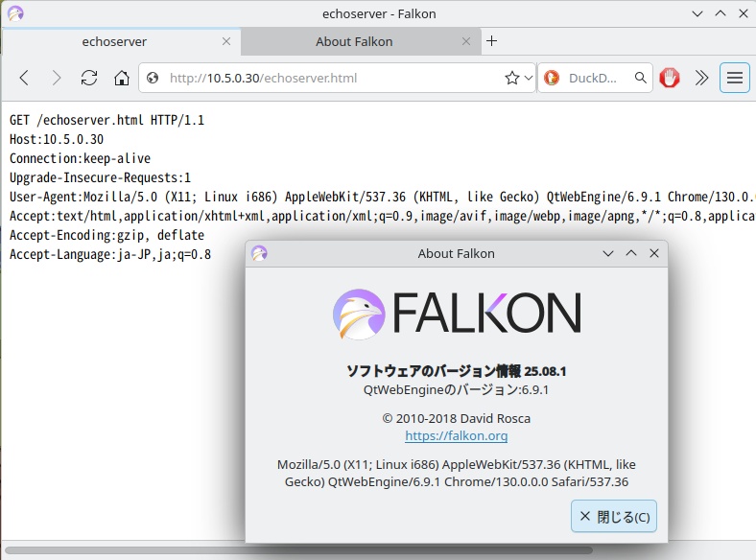The image size is (756, 560).
Task: Open main window Falkon title icon menu
Action: click(16, 13)
